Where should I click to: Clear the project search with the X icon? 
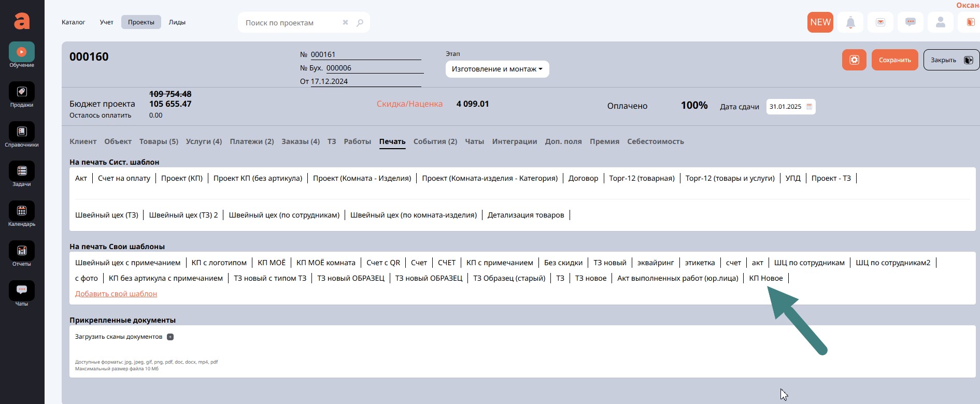[x=346, y=23]
